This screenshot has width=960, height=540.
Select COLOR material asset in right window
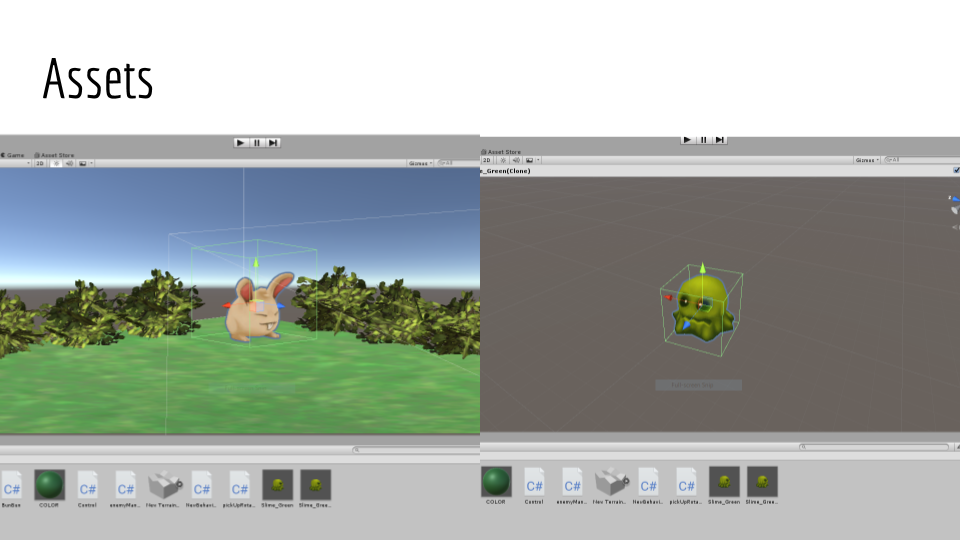pos(496,486)
